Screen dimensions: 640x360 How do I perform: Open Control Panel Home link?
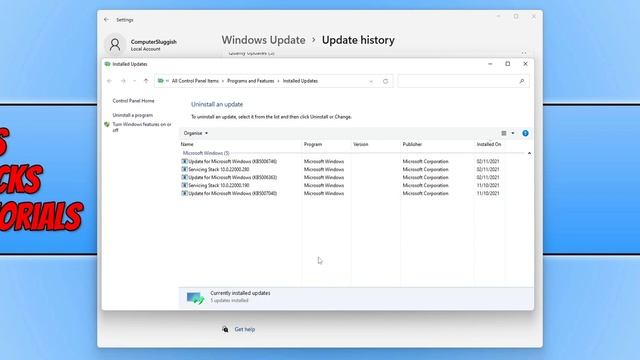[x=133, y=101]
